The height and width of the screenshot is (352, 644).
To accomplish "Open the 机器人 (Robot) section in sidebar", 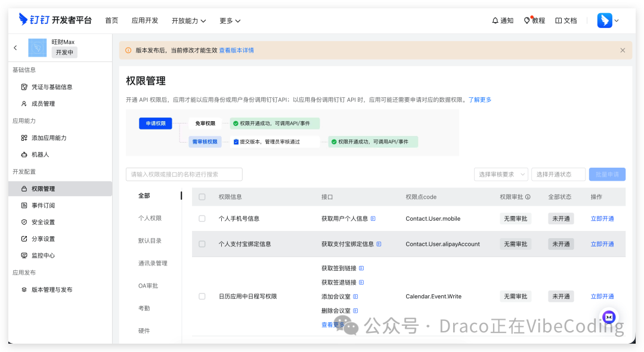I will (36, 155).
